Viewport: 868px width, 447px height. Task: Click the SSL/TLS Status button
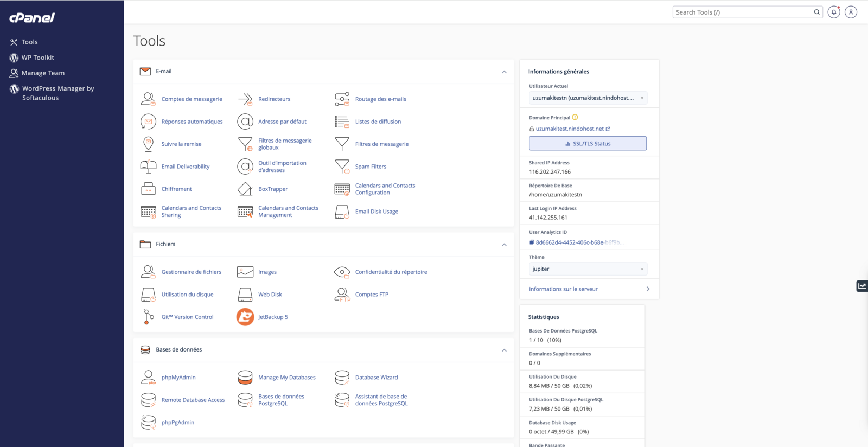pos(588,144)
